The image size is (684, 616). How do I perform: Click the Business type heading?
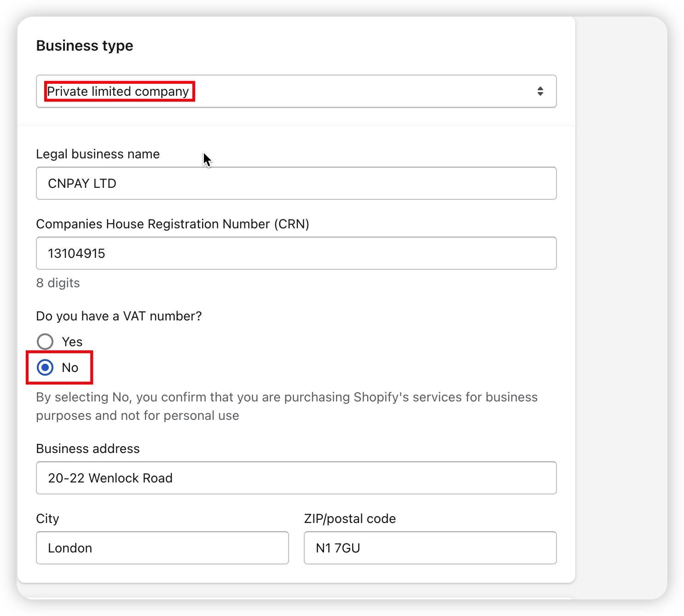click(85, 45)
